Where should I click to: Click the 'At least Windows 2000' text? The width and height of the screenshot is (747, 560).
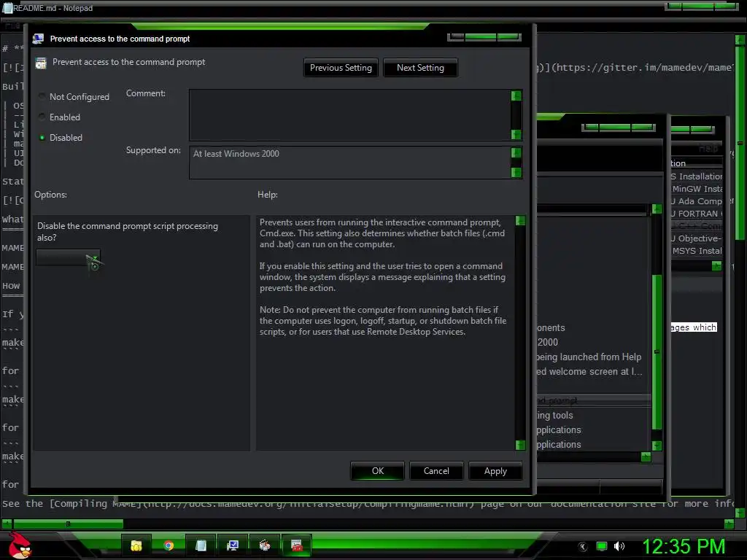236,154
